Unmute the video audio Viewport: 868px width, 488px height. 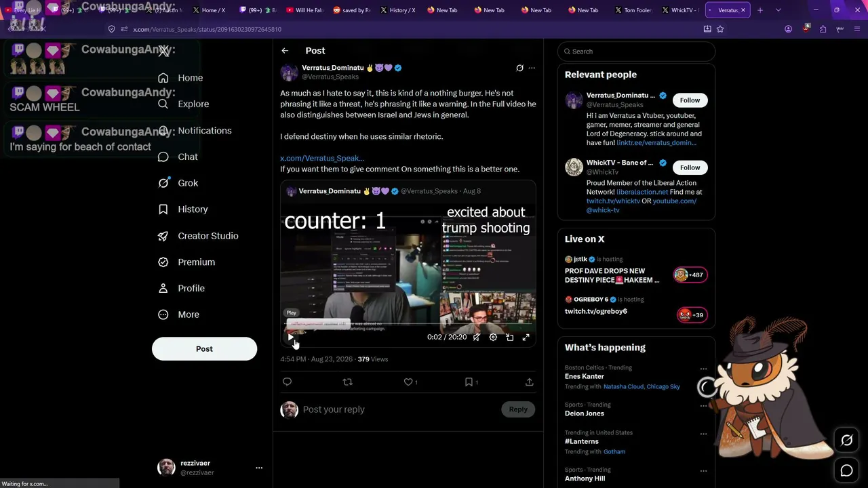pos(477,337)
